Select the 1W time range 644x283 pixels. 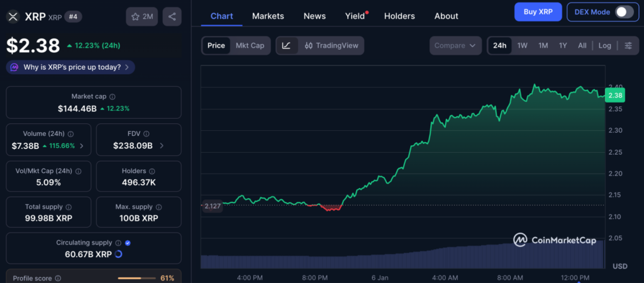pos(522,45)
